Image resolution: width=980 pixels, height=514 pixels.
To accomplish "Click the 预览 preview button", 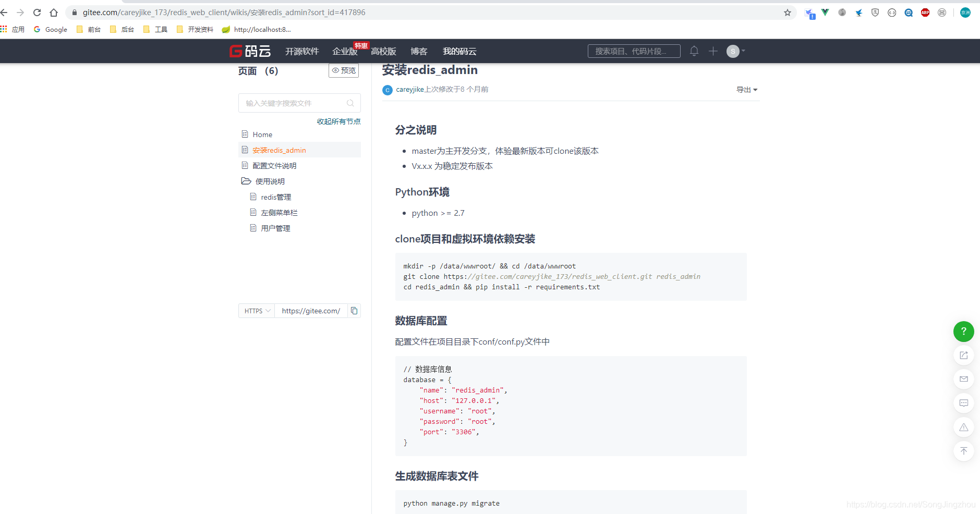I will [344, 70].
